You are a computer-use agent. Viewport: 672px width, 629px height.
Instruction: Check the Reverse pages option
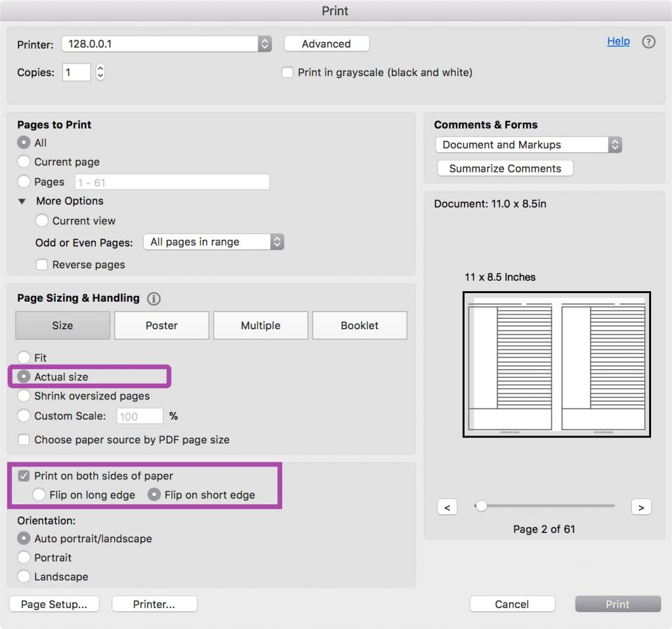click(x=42, y=265)
